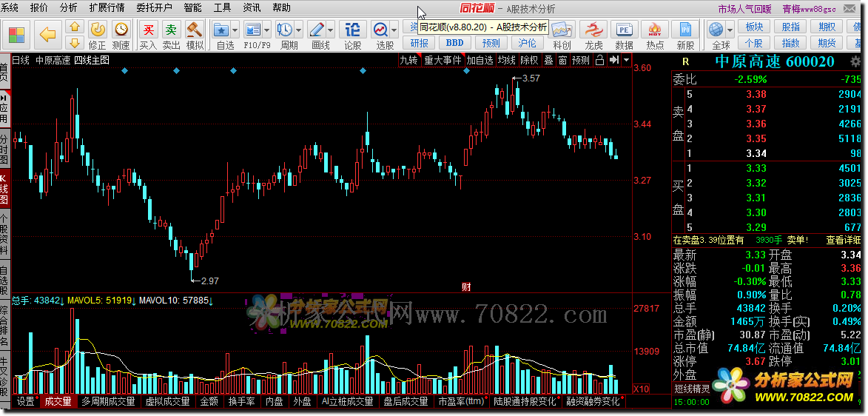
Task: Click the 市场人气回暖 text link
Action: pos(744,9)
